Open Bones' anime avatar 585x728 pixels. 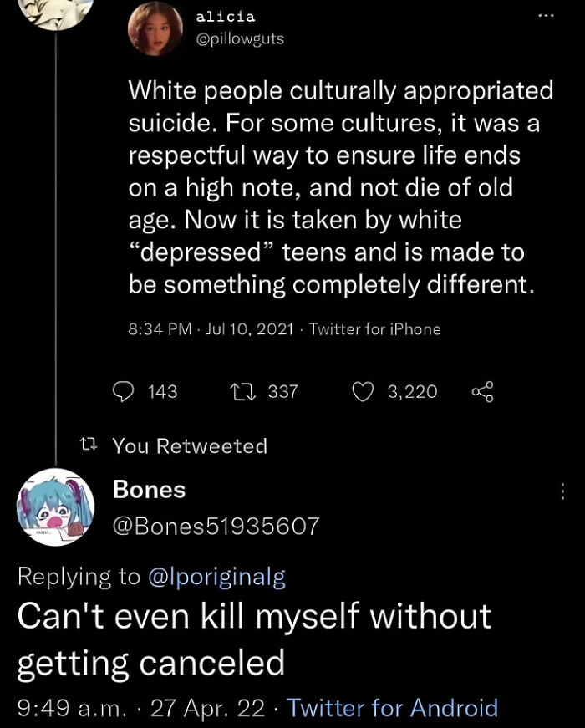tap(53, 507)
